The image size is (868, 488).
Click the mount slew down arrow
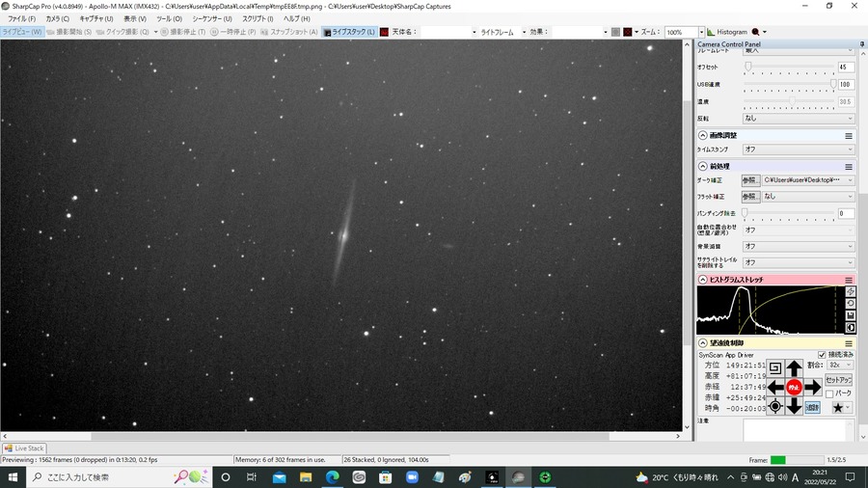coord(794,407)
